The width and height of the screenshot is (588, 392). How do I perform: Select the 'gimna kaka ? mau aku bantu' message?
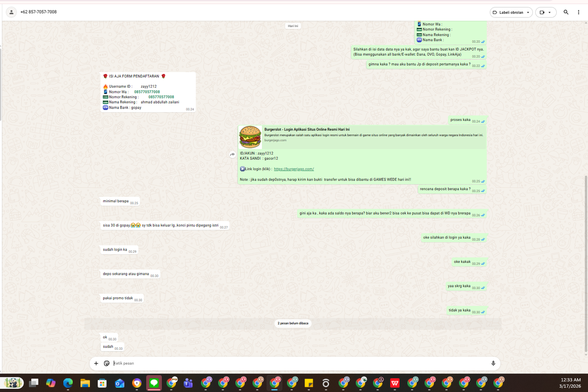427,65
